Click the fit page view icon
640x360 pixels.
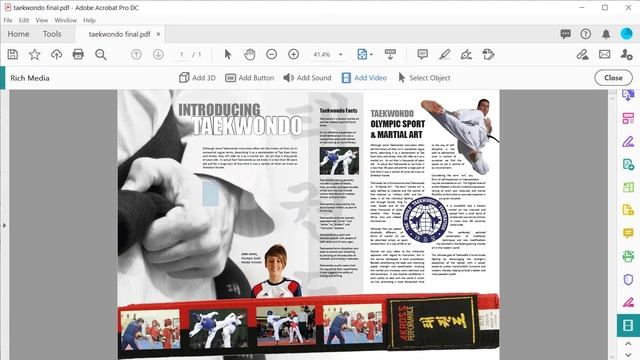pos(362,54)
